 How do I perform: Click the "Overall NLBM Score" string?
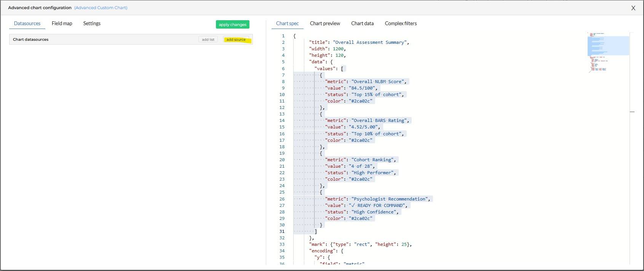pos(377,82)
